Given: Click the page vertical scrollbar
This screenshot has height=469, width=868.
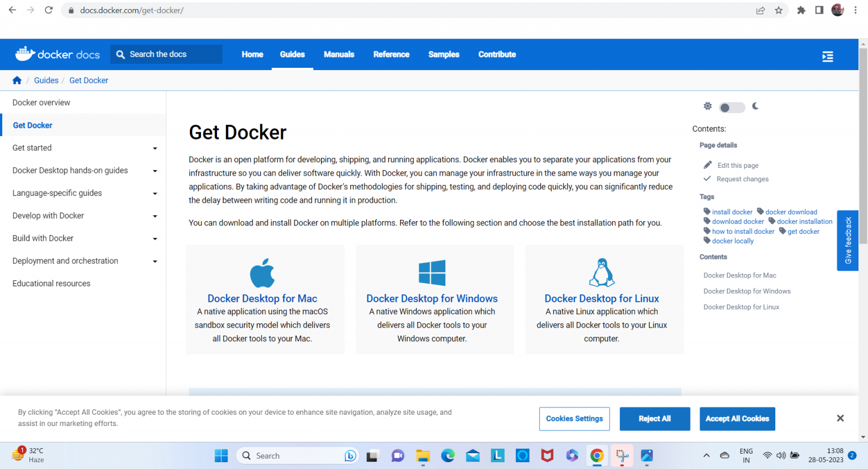Looking at the screenshot, I should coord(863,147).
